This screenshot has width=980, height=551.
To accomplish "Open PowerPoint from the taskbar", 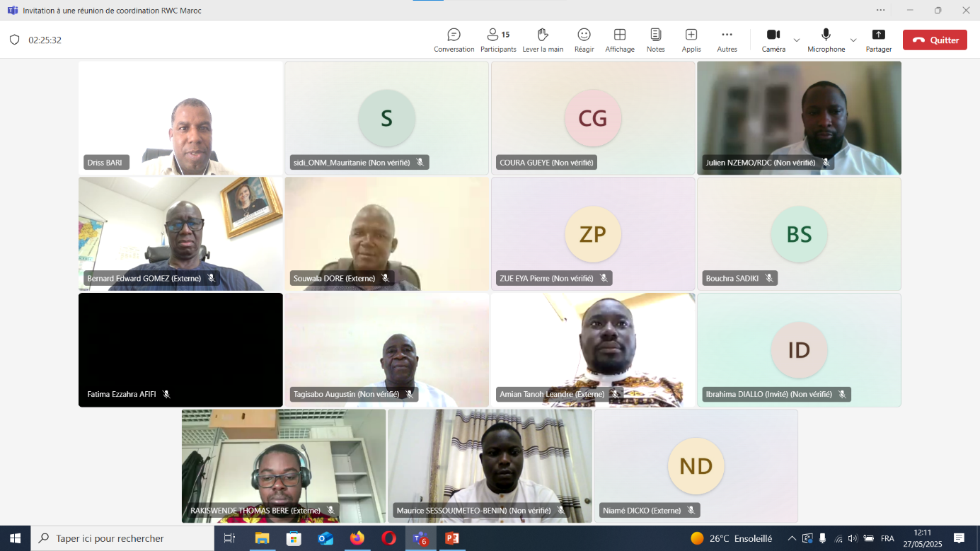I will coord(451,538).
